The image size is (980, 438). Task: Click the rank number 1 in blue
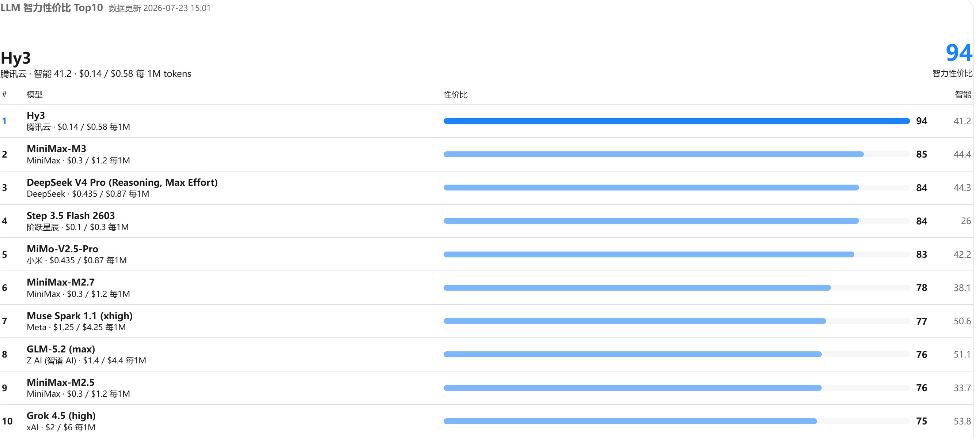coord(4,121)
